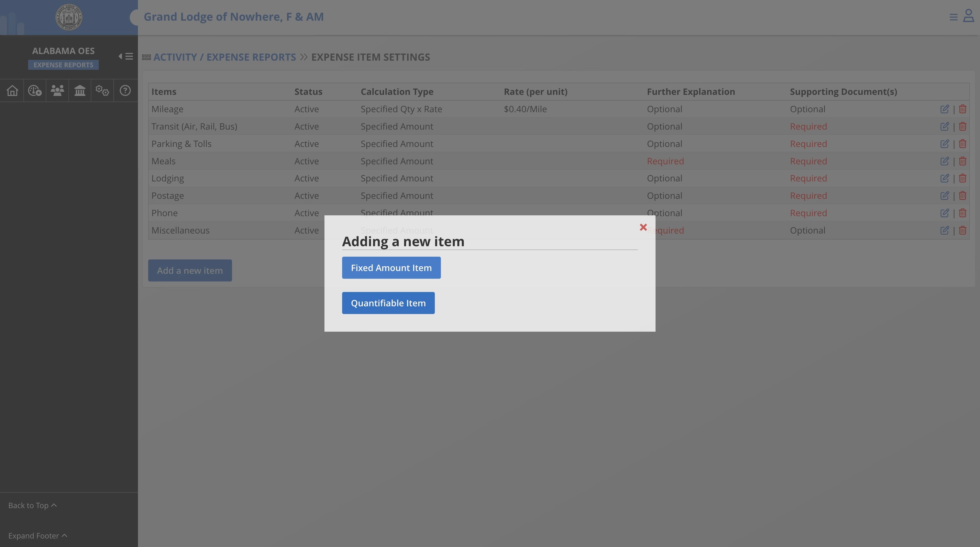The width and height of the screenshot is (980, 547).
Task: Click the Meals row name
Action: pos(163,161)
